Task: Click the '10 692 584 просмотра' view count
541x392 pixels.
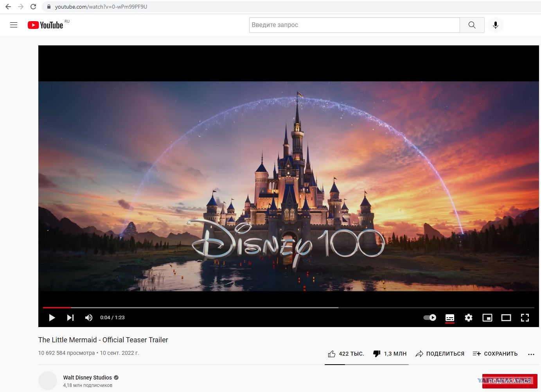Action: pyautogui.click(x=67, y=353)
